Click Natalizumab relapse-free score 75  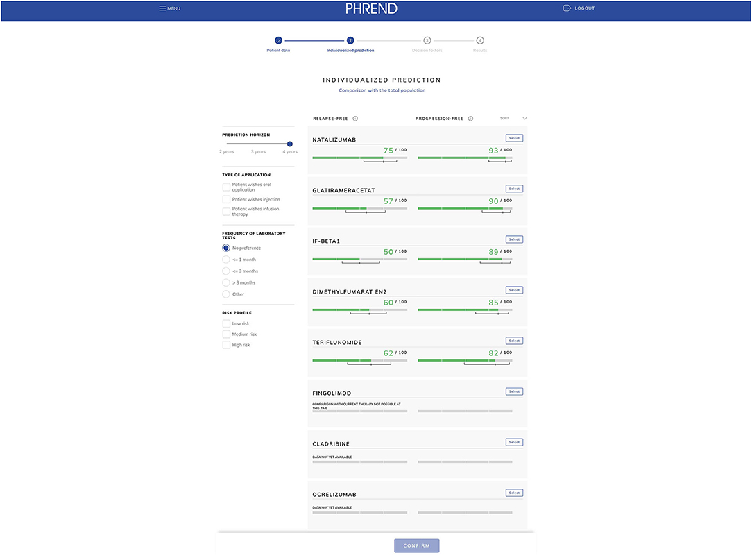click(388, 150)
